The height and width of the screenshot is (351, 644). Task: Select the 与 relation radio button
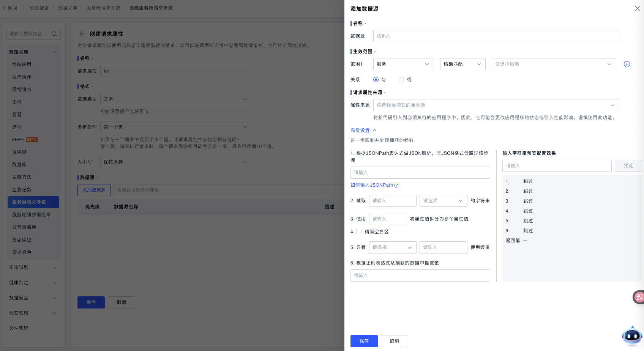376,80
